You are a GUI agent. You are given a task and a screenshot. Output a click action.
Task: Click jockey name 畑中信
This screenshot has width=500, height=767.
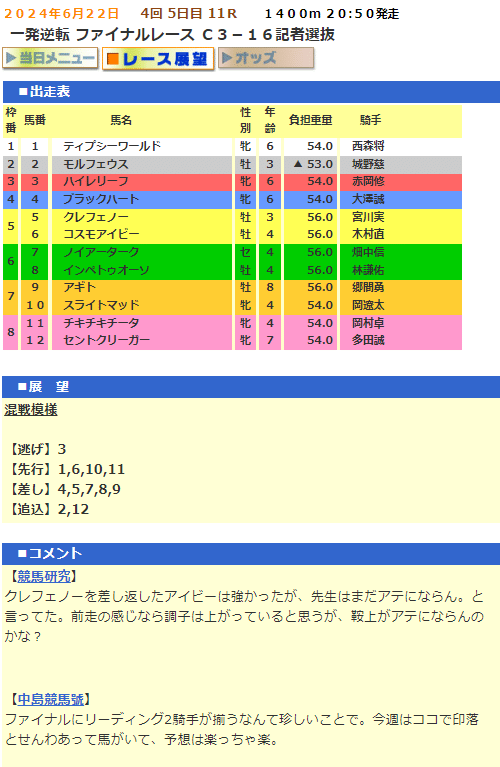click(368, 252)
